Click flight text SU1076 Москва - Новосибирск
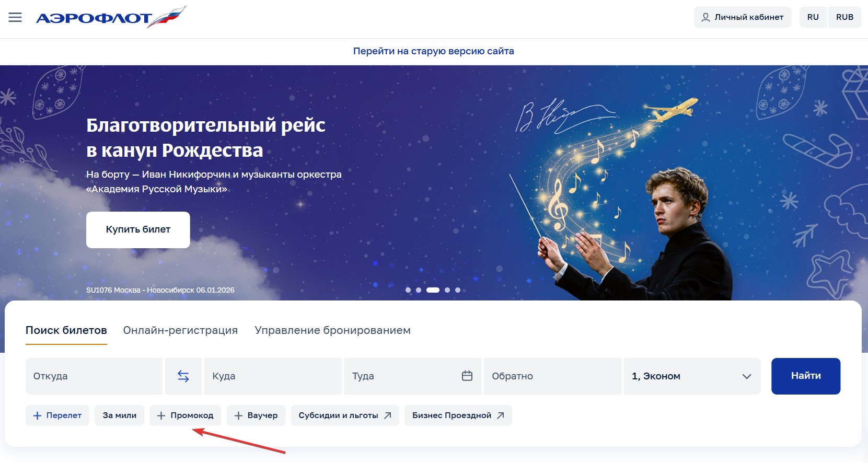The height and width of the screenshot is (463, 868). coord(160,290)
